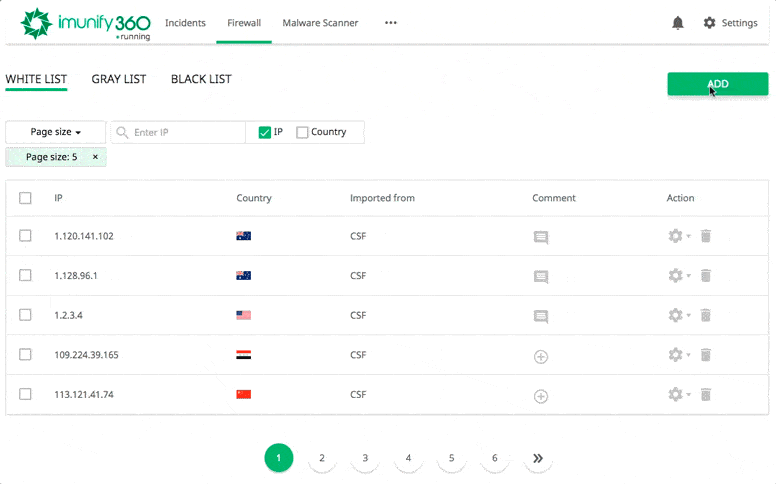The image size is (776, 484).
Task: View comment on IP 1.2.3.4
Action: 541,316
